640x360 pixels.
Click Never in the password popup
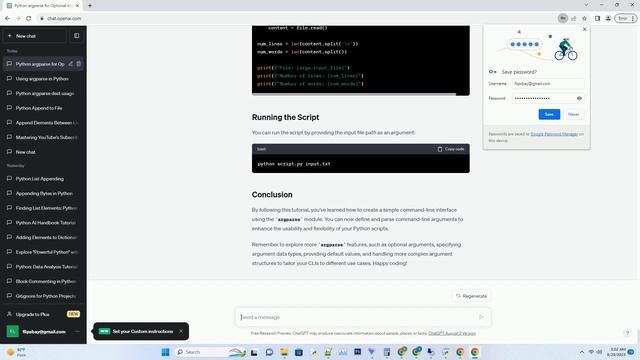coord(573,114)
